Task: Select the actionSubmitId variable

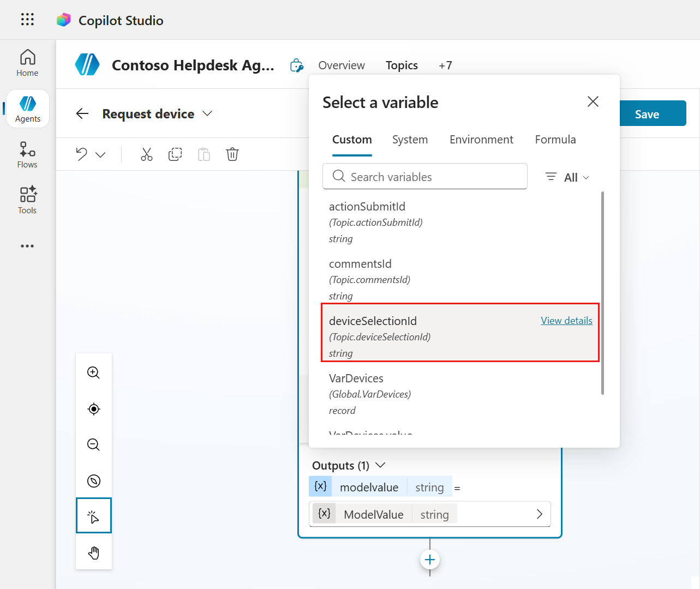Action: pos(460,222)
